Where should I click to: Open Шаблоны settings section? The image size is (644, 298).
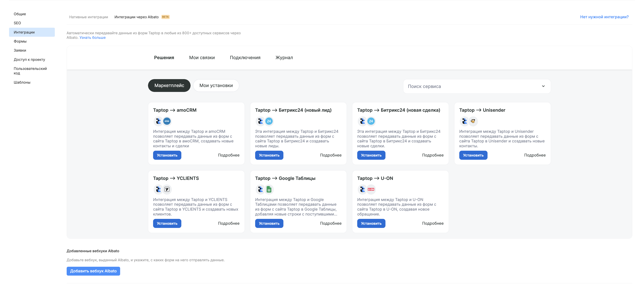32,82
